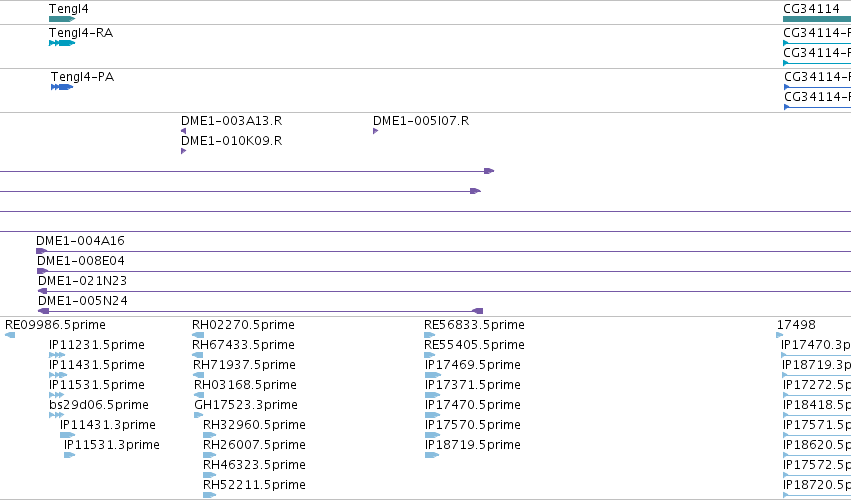
Task: Click the RH02270.5prime EST glyph
Action: tap(198, 335)
